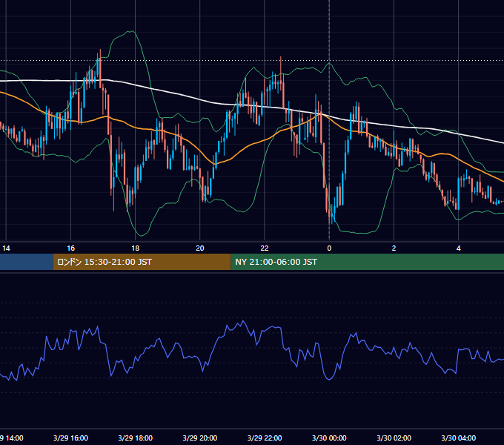Click the hour 16 axis label
Screen dimensions: 504x445
pos(70,248)
